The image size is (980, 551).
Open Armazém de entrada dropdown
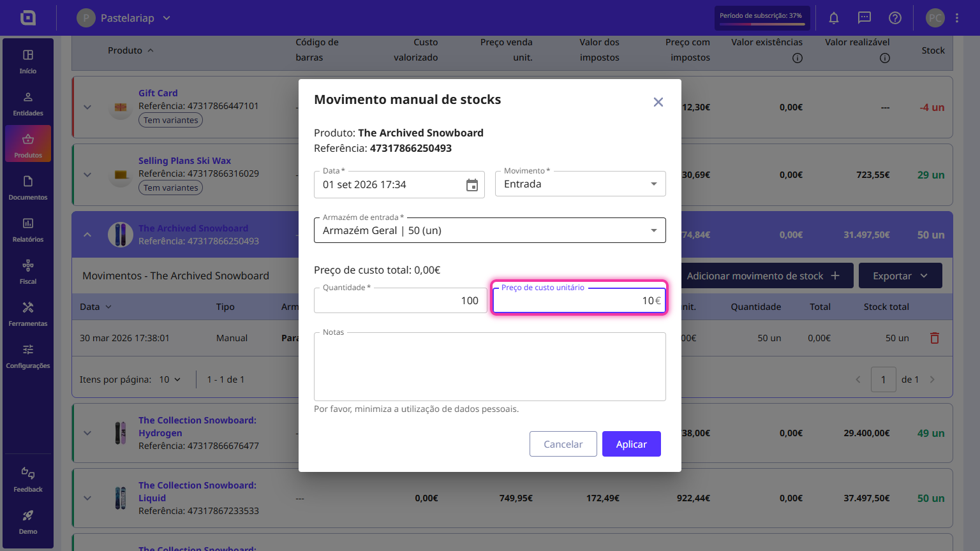tap(490, 230)
